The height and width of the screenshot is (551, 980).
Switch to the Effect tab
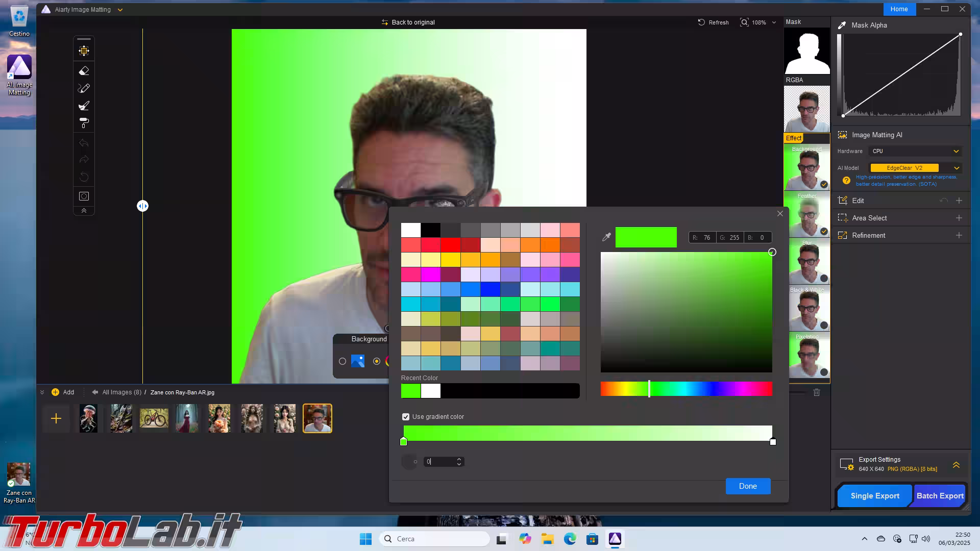pyautogui.click(x=794, y=138)
